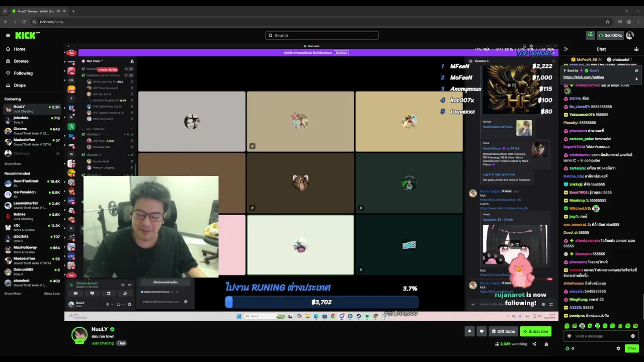
Task: Click the Just Chatting category link
Action: [103, 343]
